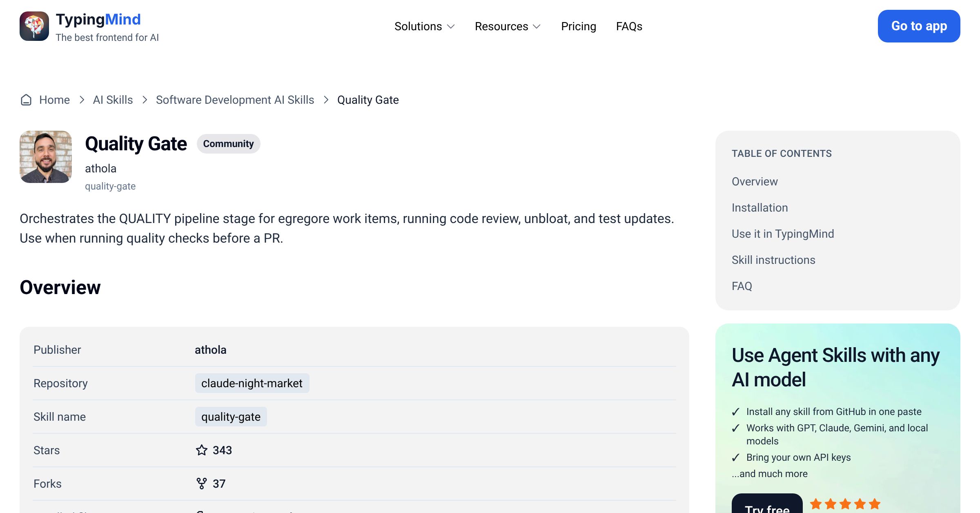The height and width of the screenshot is (513, 980).
Task: Click the quality-gate skill name tag
Action: (231, 417)
